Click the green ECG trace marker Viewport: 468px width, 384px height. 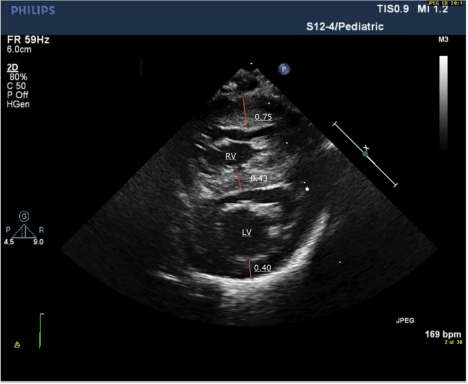coord(41,330)
